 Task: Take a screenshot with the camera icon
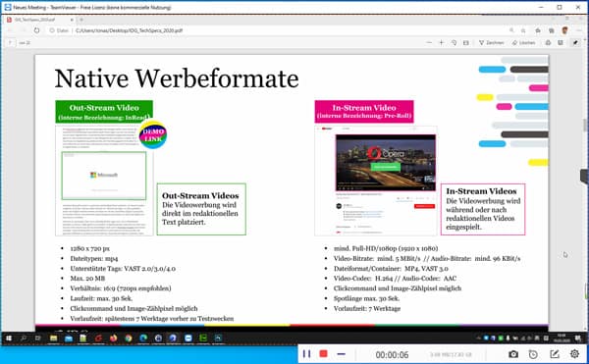513,354
